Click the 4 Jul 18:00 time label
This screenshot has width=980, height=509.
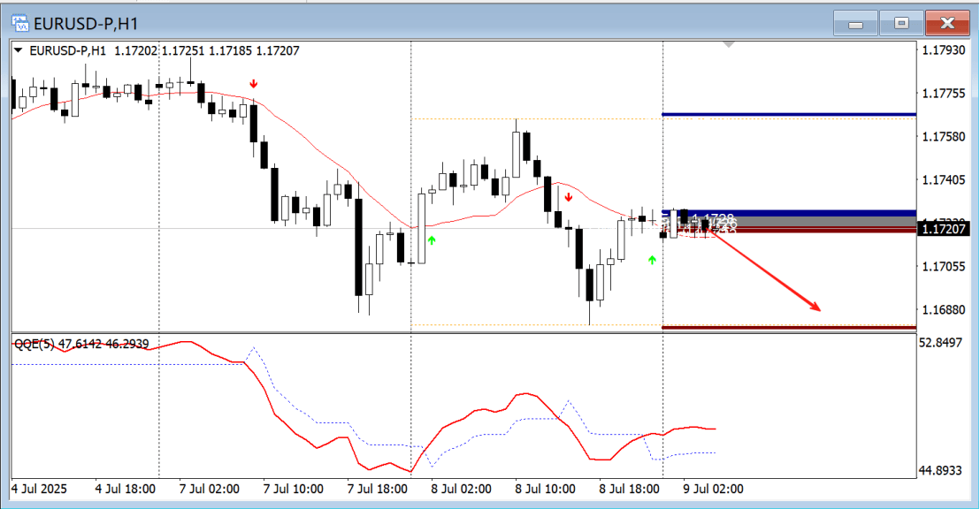pyautogui.click(x=125, y=489)
